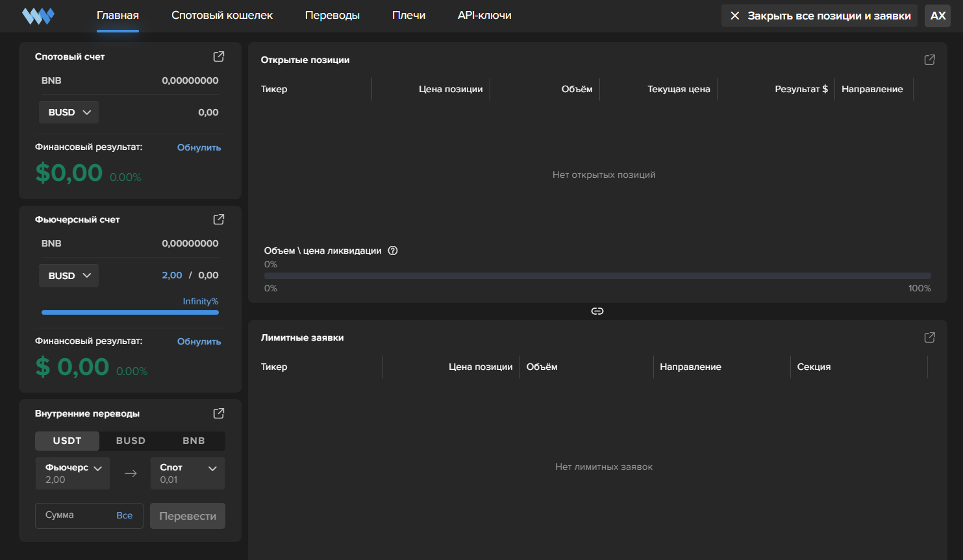Open Плечи tab
This screenshot has width=963, height=560.
[409, 16]
